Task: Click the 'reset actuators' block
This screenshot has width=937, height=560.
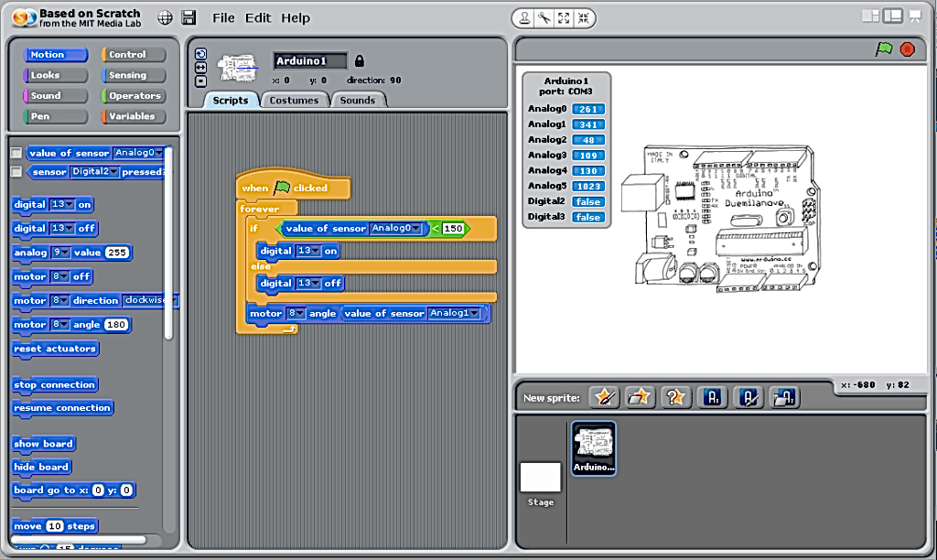Action: (57, 349)
